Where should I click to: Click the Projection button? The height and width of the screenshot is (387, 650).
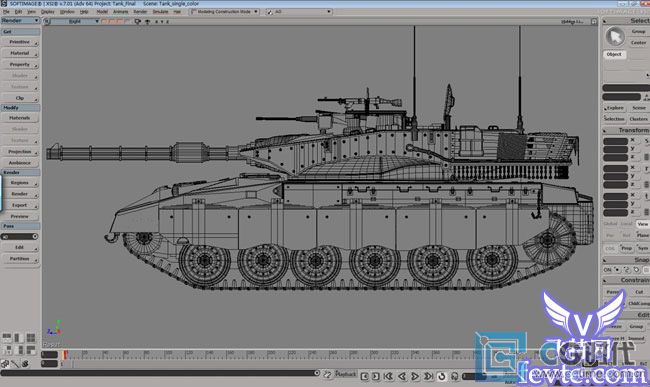[20, 152]
